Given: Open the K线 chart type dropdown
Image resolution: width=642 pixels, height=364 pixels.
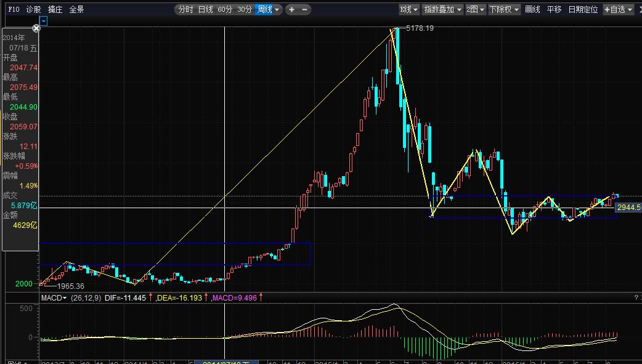Looking at the screenshot, I should pyautogui.click(x=408, y=9).
